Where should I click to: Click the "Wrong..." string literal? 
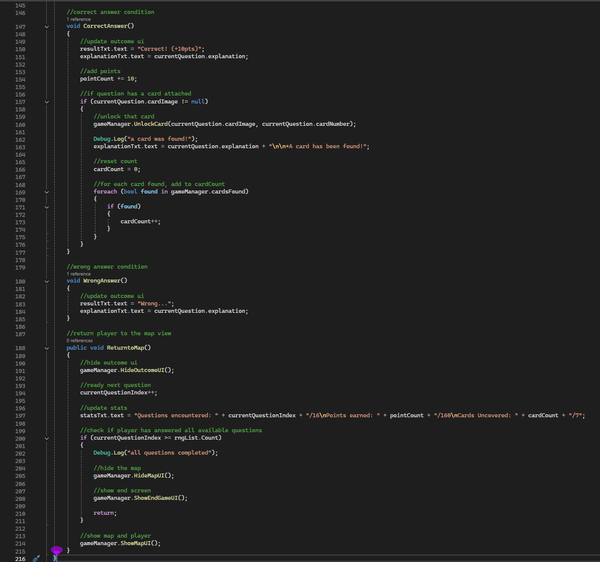[x=154, y=304]
